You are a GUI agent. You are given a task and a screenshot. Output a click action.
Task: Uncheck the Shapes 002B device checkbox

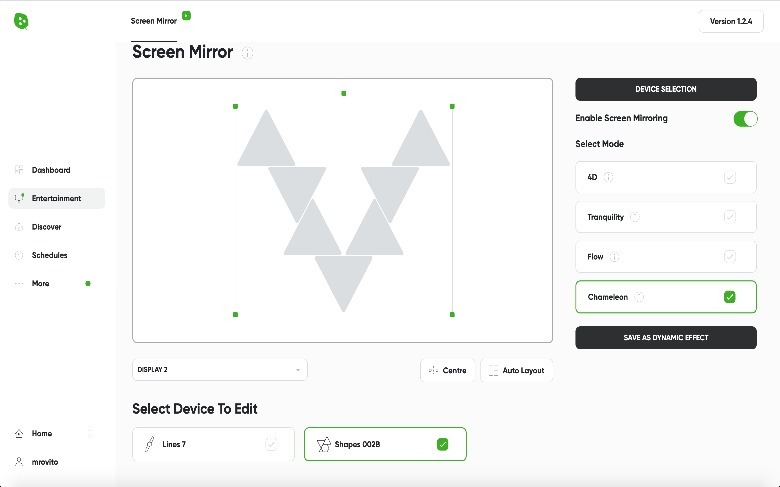(x=442, y=444)
